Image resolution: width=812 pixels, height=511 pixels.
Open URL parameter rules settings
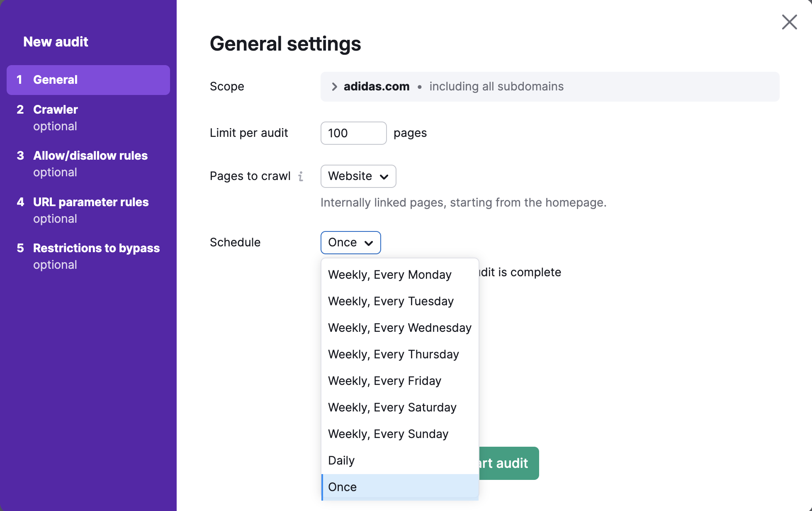point(90,202)
